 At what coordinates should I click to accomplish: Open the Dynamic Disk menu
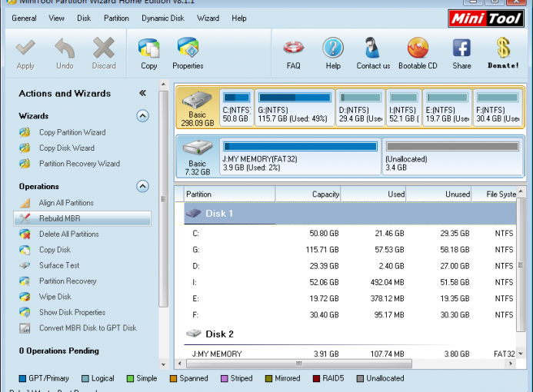[163, 18]
